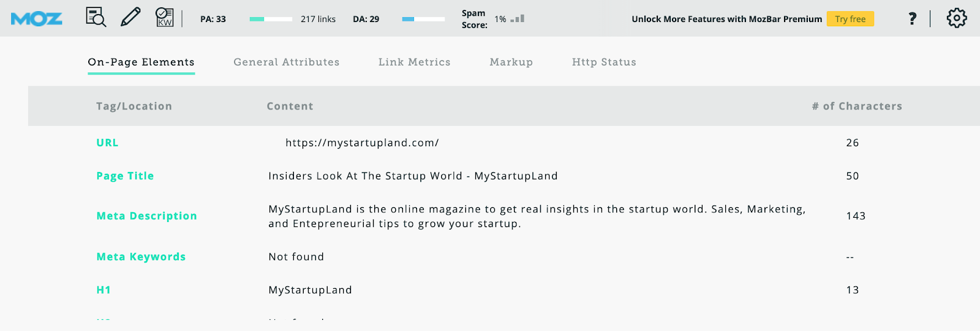Screen dimensions: 980x331
Task: Click the https://mystartupland.com/ URL text
Action: pos(362,143)
